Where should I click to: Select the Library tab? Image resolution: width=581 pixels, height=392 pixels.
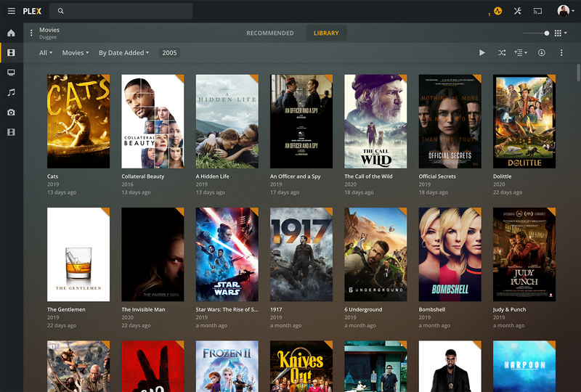(x=326, y=33)
